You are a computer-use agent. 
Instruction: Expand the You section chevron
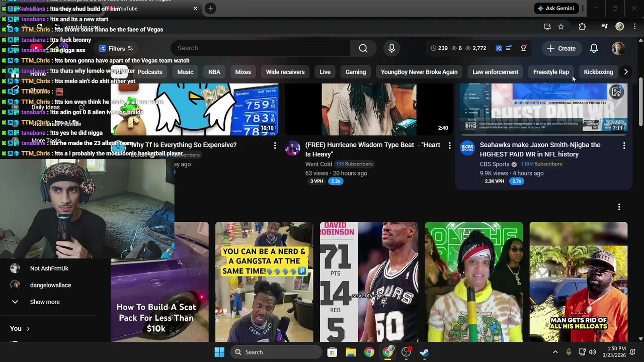click(x=28, y=329)
